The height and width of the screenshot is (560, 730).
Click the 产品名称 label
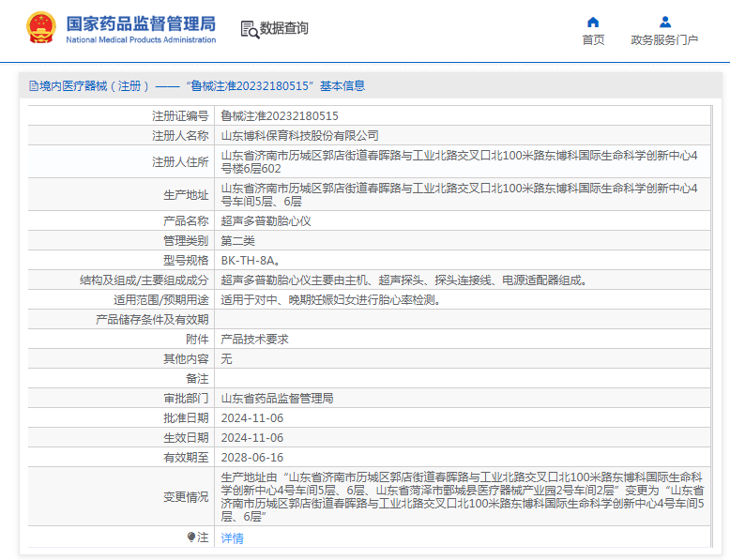[x=186, y=221]
